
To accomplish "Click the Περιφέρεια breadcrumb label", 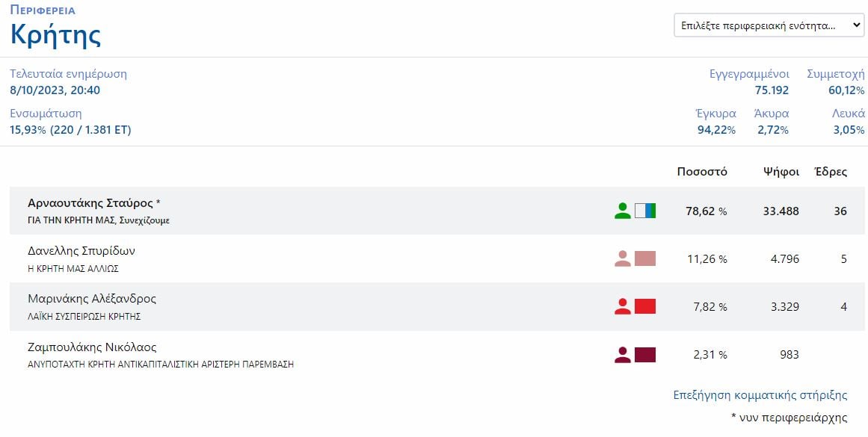I will click(43, 10).
